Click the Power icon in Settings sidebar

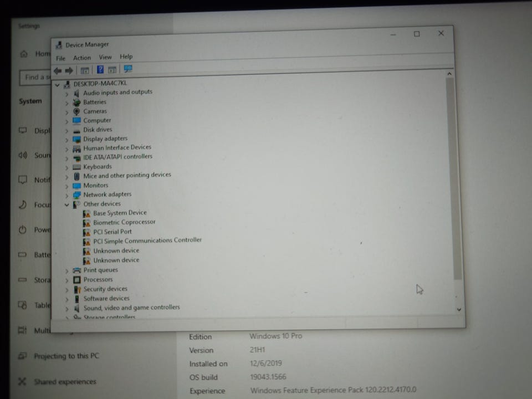point(22,229)
